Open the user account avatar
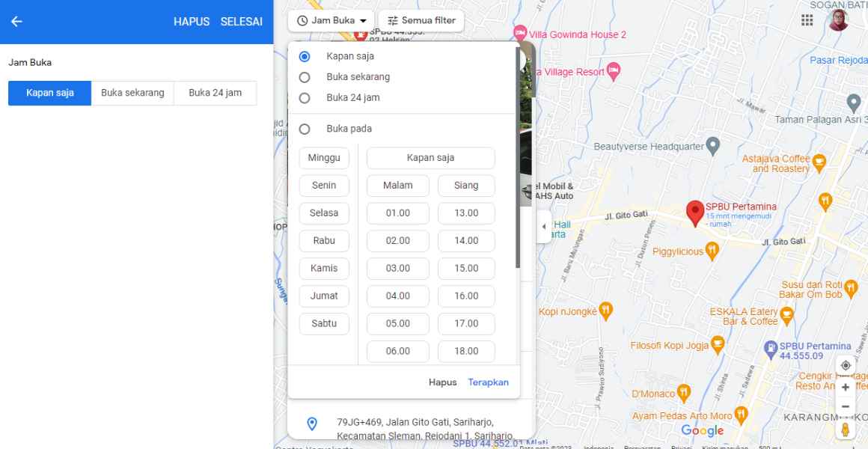The width and height of the screenshot is (868, 449). tap(839, 20)
